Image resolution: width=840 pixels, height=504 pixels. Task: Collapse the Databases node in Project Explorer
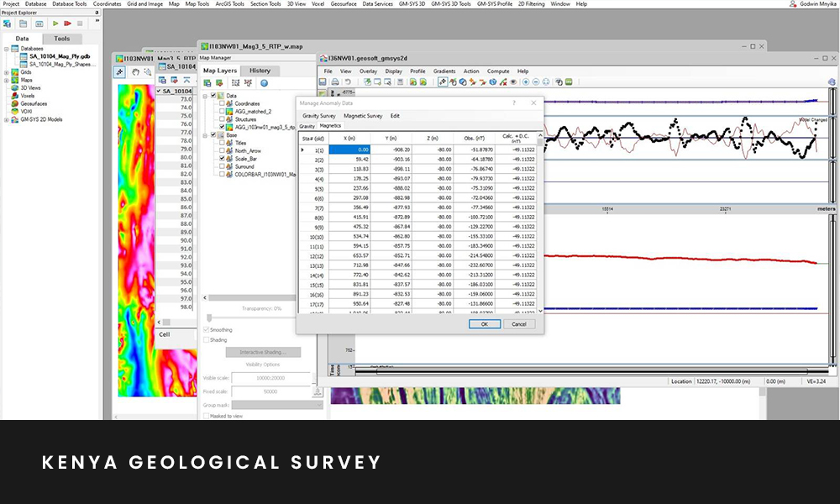click(x=7, y=49)
